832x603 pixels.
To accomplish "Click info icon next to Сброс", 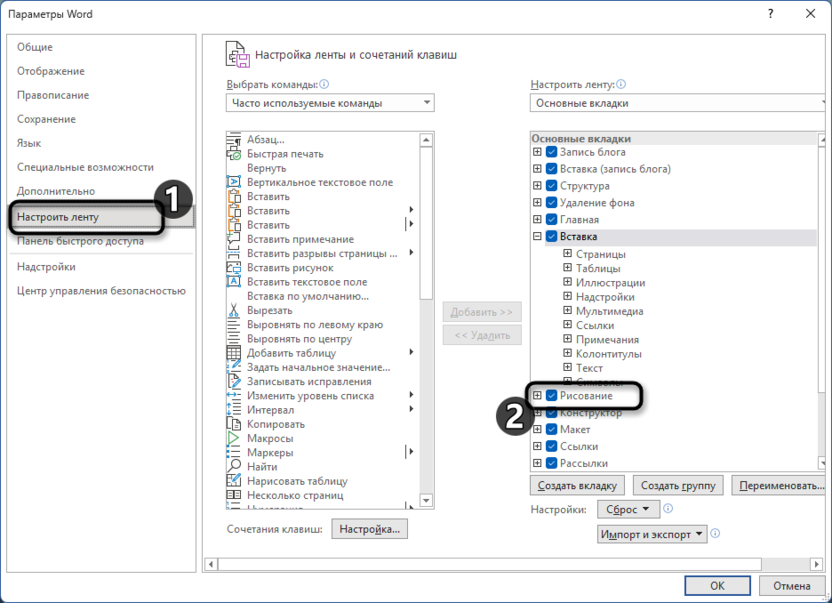I will 669,509.
